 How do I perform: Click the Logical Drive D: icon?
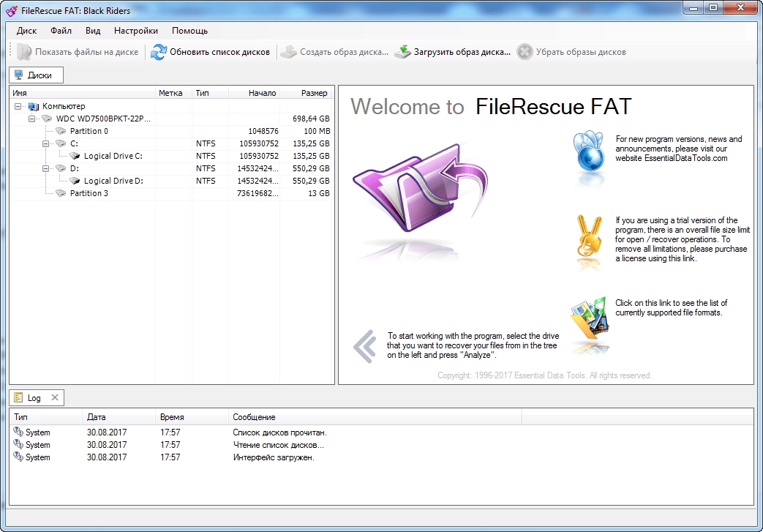coord(75,181)
